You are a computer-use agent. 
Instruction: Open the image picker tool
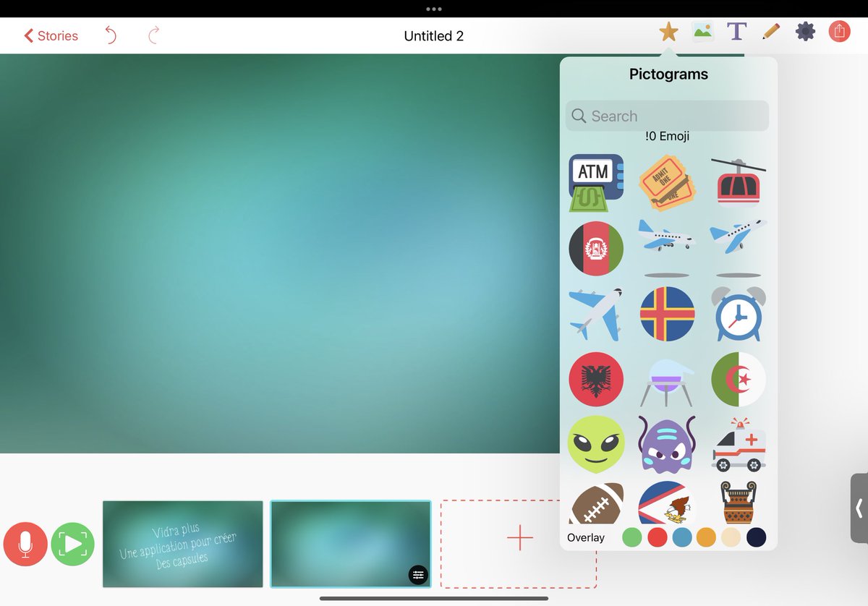tap(702, 32)
